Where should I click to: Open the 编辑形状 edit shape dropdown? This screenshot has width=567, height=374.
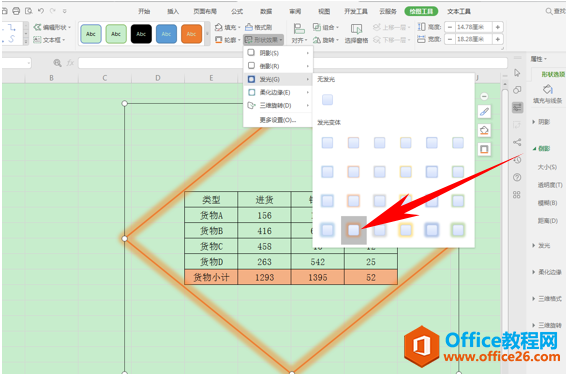pyautogui.click(x=52, y=27)
